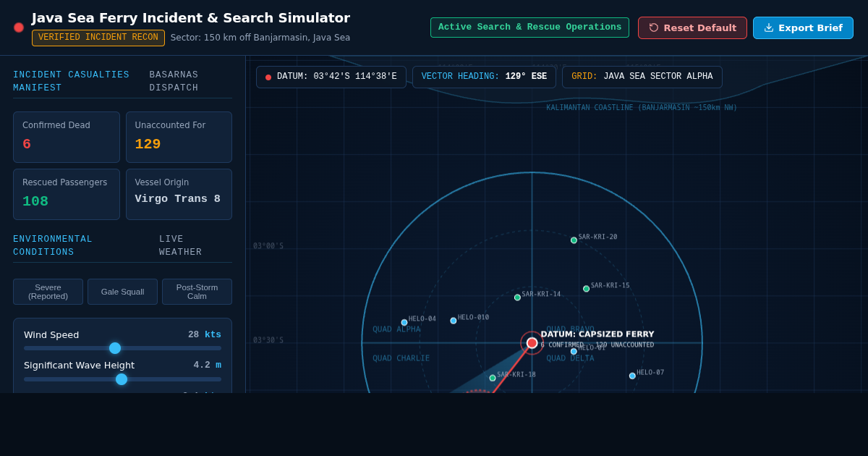
Task: Click the Quad Bravo label on the map
Action: (570, 329)
